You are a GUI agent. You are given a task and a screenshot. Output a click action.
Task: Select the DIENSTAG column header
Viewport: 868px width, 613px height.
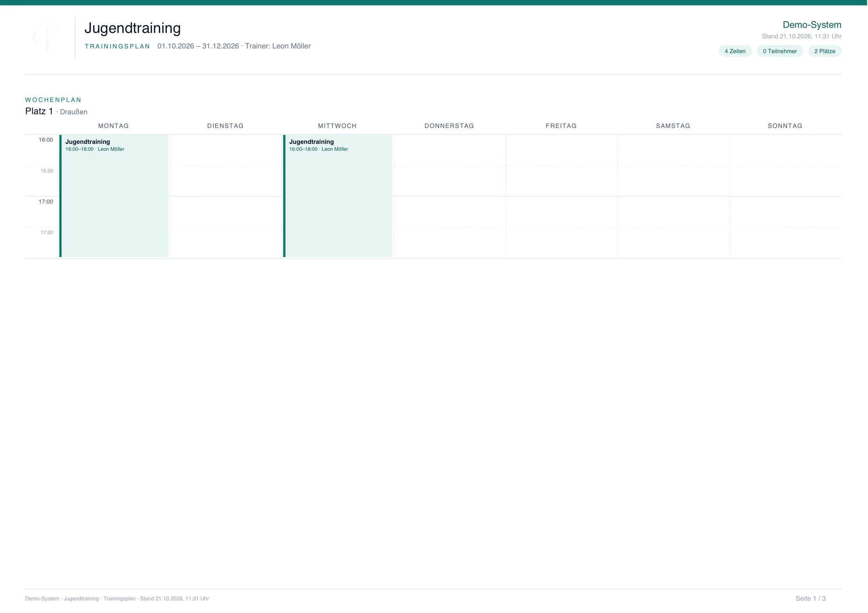pyautogui.click(x=225, y=126)
